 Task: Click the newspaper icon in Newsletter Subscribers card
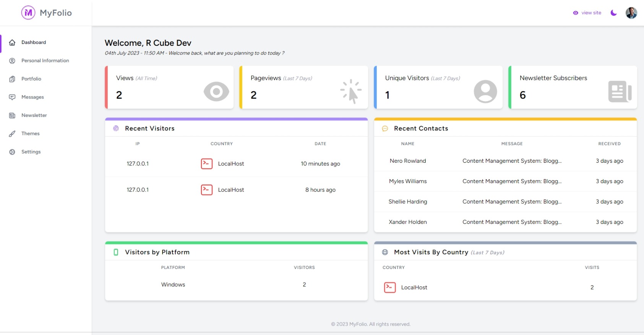click(620, 92)
